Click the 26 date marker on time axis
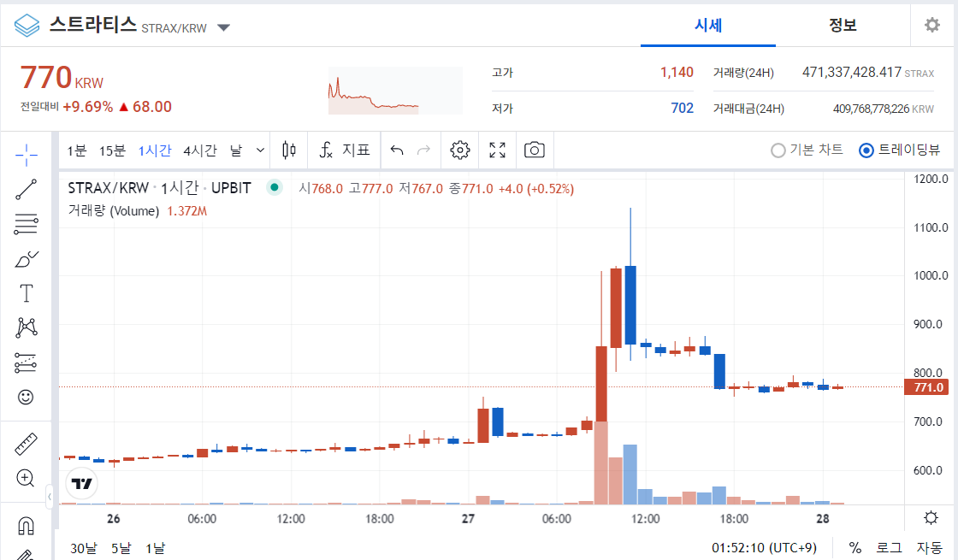Viewport: 958px width, 560px height. [114, 518]
